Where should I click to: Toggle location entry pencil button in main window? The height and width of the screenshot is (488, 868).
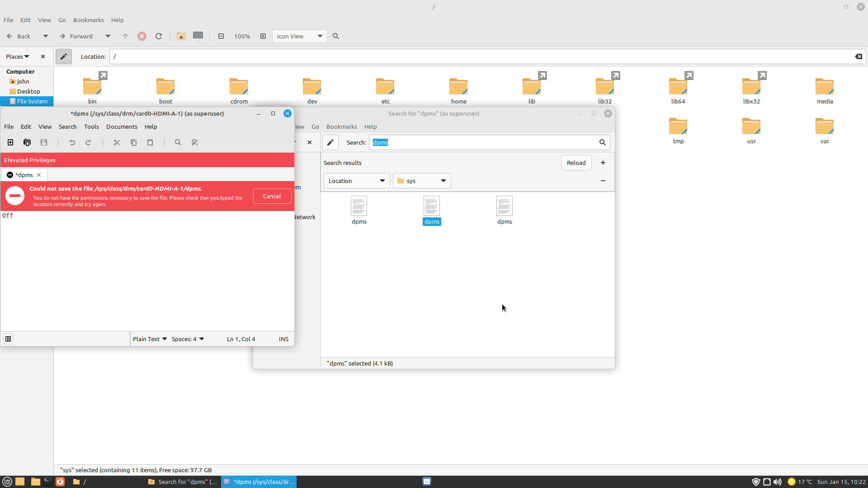pyautogui.click(x=64, y=56)
